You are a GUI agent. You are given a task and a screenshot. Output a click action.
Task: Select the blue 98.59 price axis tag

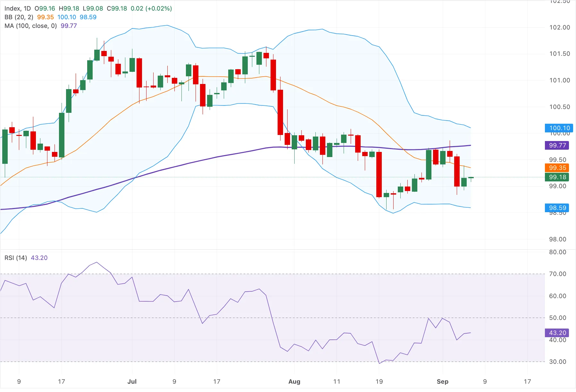point(557,208)
